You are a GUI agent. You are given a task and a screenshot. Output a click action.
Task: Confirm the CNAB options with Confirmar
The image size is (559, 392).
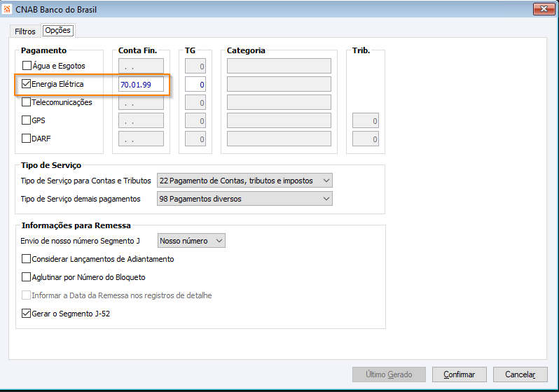point(460,374)
